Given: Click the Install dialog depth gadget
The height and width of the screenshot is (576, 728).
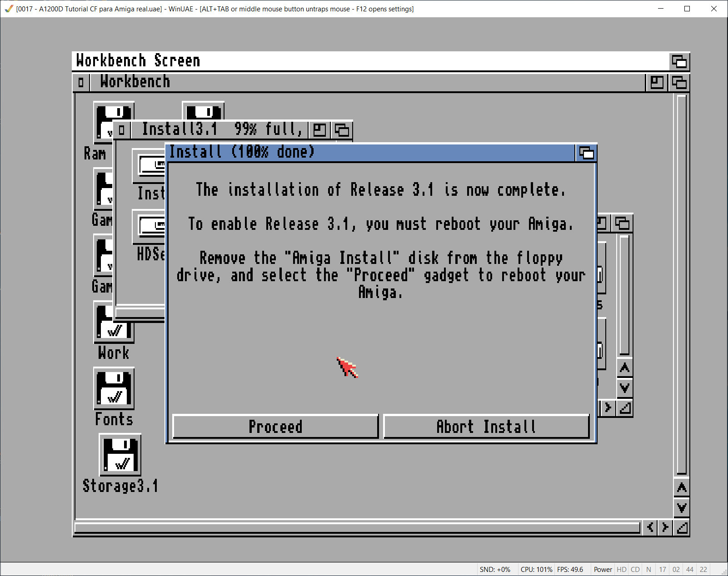Looking at the screenshot, I should point(586,153).
